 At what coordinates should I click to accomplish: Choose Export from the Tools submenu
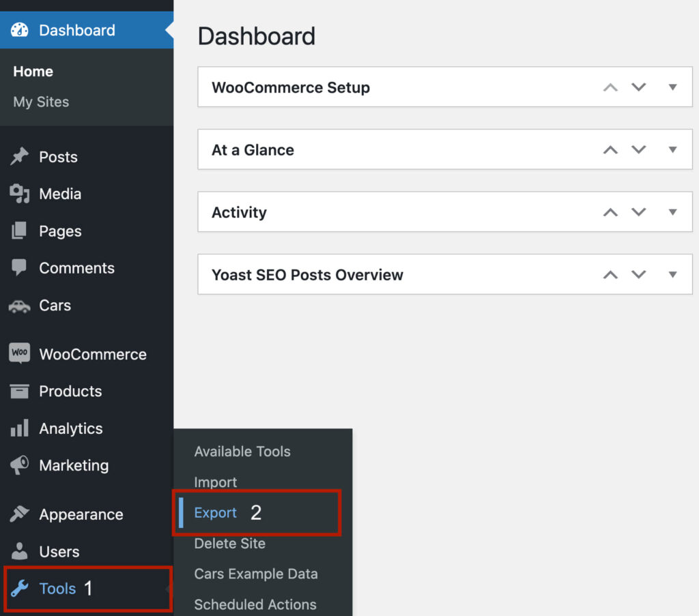216,512
